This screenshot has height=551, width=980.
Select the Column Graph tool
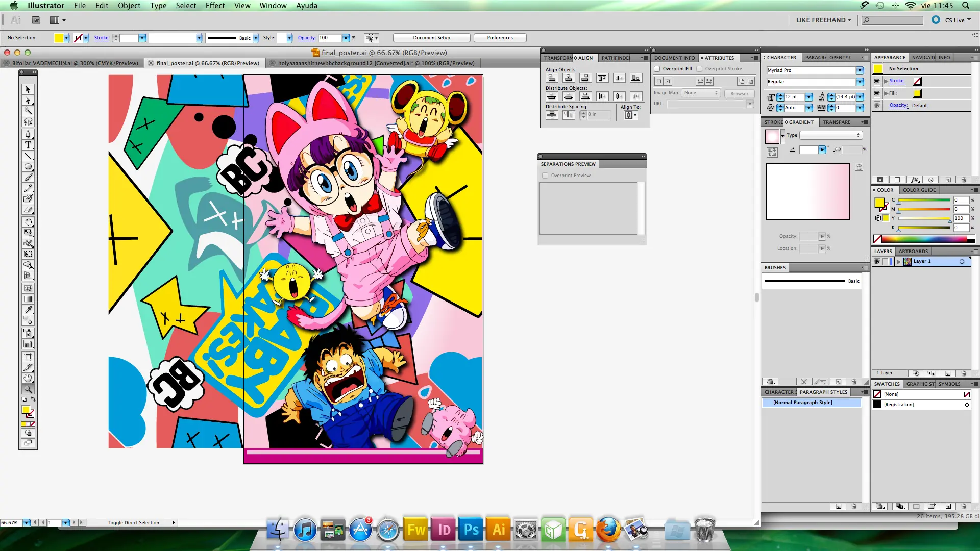28,344
